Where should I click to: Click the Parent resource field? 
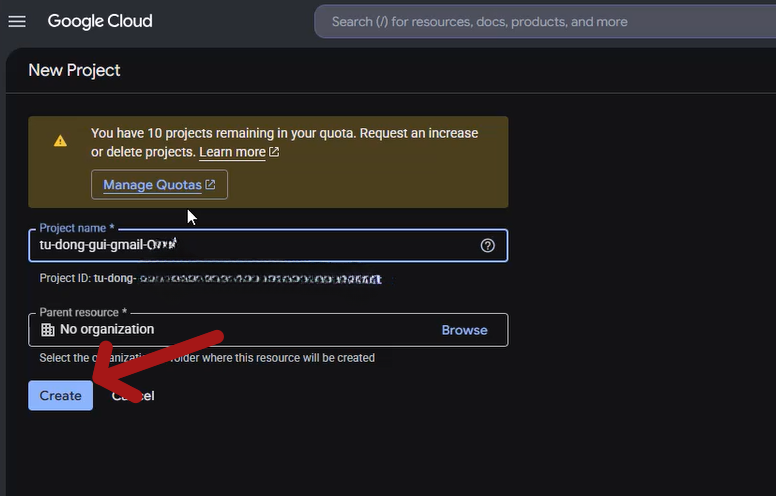[268, 330]
